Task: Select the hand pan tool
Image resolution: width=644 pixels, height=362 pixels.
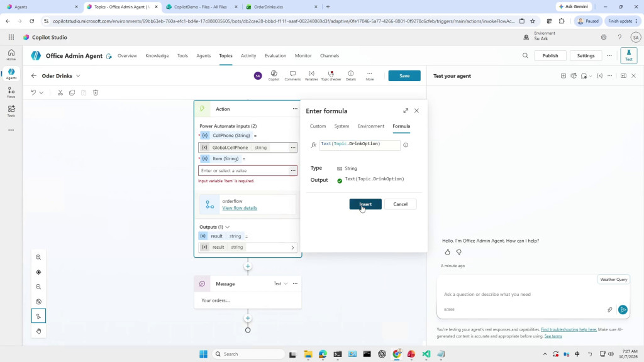Action: point(38,331)
